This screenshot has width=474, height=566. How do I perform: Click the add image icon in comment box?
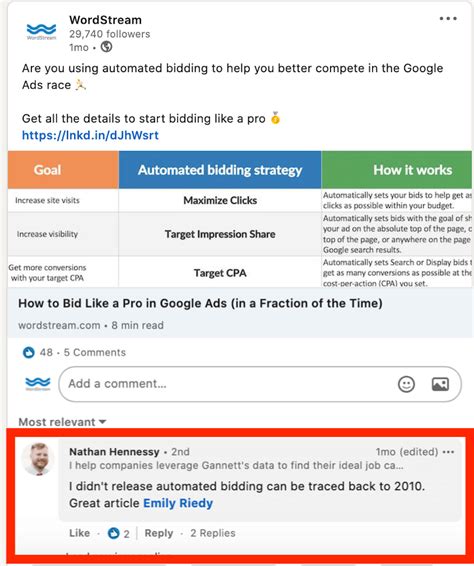click(x=440, y=384)
